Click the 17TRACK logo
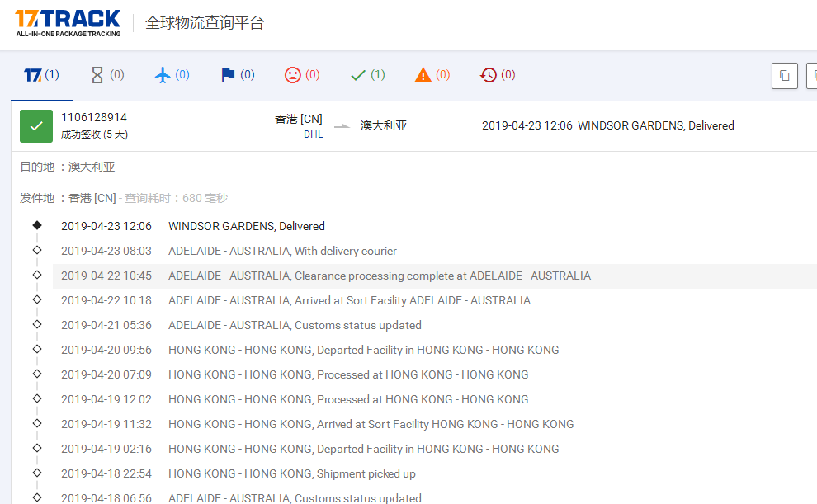The width and height of the screenshot is (817, 504). [x=68, y=22]
